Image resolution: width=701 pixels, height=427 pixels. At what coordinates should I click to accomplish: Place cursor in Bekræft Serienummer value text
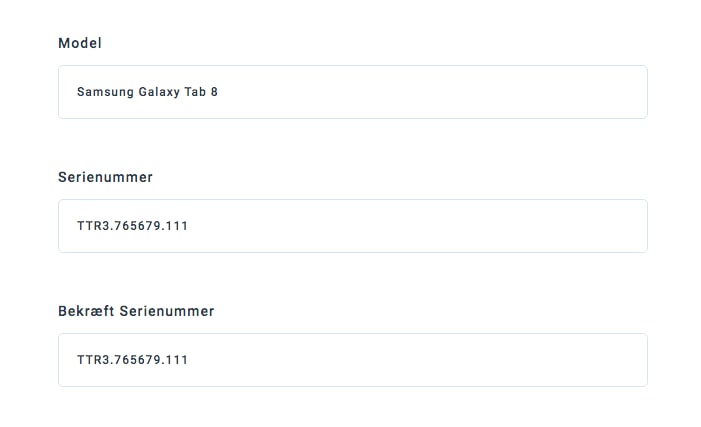(x=132, y=360)
